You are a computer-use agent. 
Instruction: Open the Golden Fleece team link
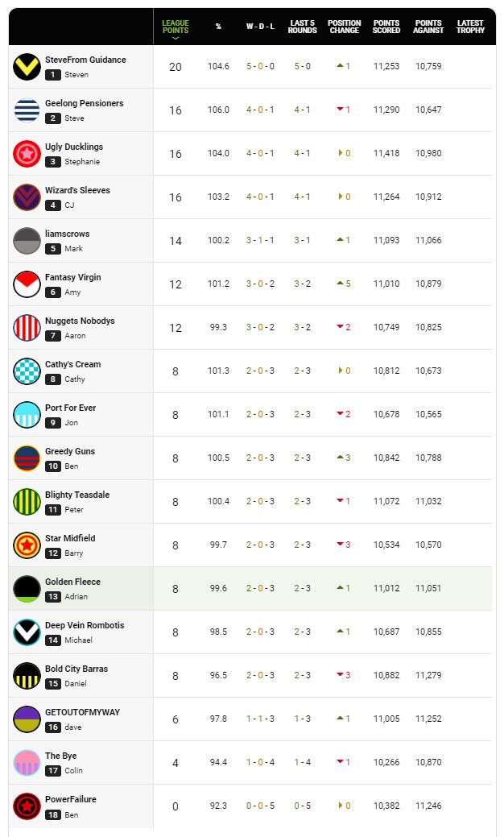pyautogui.click(x=72, y=582)
